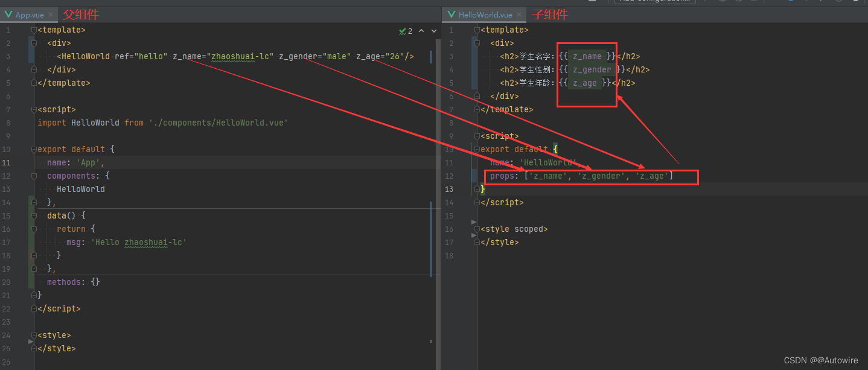Click the "zhaoshuai-lc" attribute value

click(x=240, y=56)
